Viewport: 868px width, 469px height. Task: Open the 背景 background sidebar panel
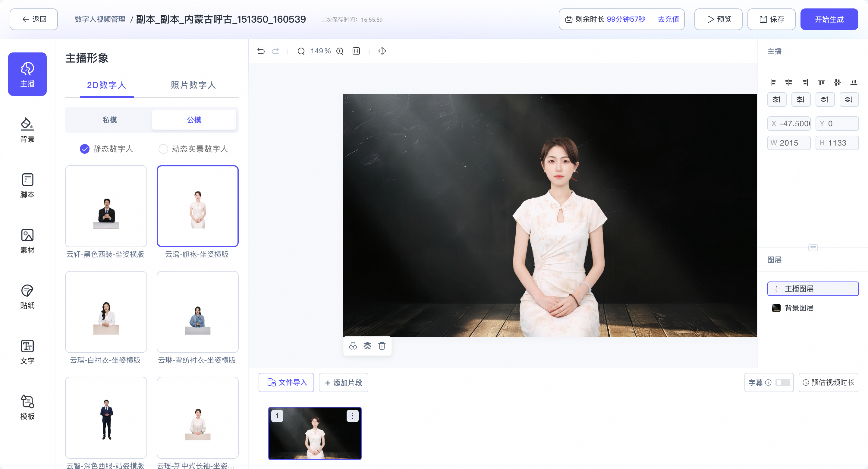(27, 130)
